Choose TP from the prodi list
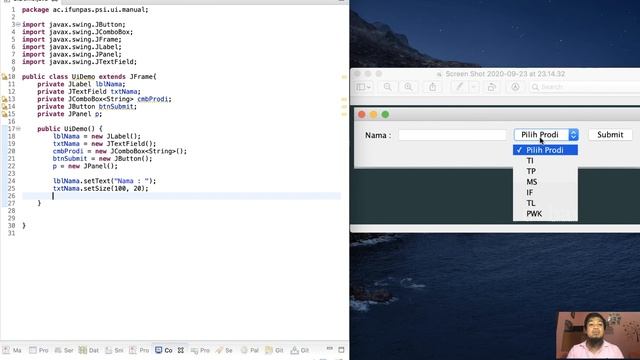This screenshot has width=640, height=360. pyautogui.click(x=545, y=171)
